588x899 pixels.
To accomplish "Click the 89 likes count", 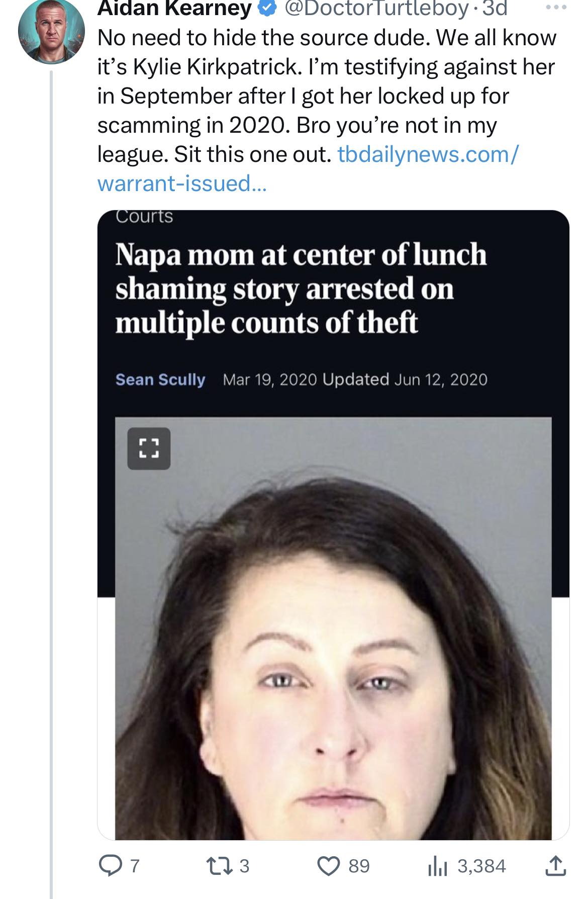I will point(359,866).
